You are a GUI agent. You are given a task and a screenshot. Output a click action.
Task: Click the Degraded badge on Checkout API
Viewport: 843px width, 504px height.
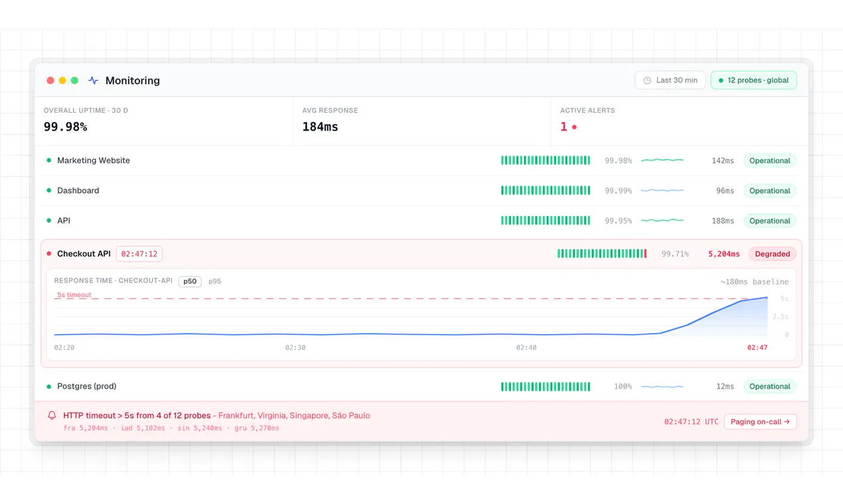coord(773,254)
